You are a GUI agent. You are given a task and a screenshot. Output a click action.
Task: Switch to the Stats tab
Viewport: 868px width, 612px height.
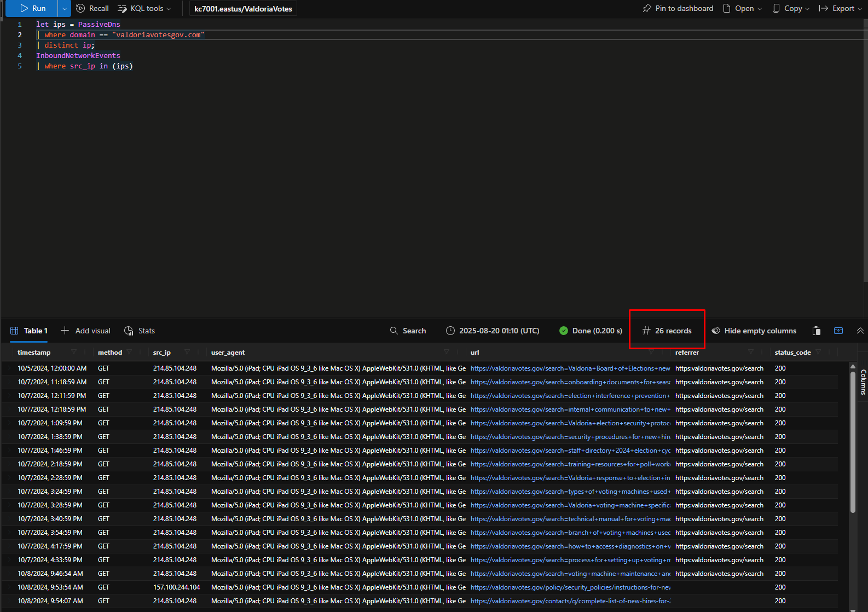[140, 331]
